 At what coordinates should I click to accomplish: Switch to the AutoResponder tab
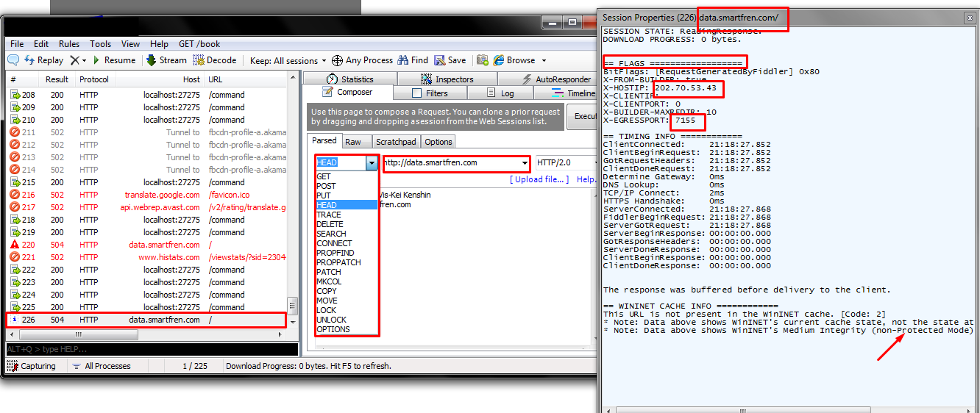(556, 79)
